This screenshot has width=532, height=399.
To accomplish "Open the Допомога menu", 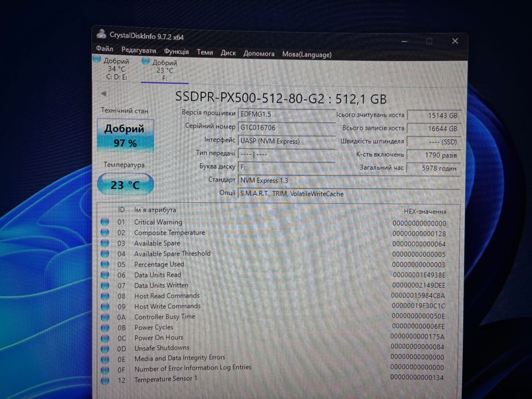I will pos(259,53).
